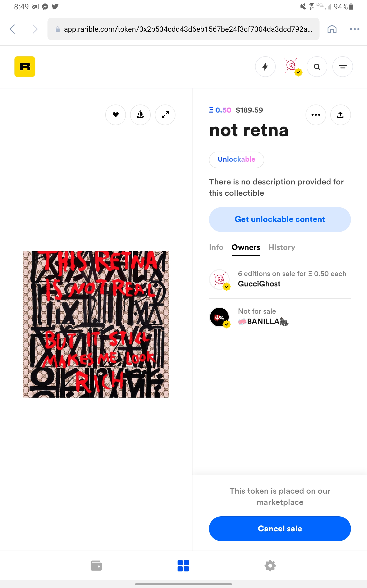Open the GucciGhost owner entry

(x=280, y=279)
